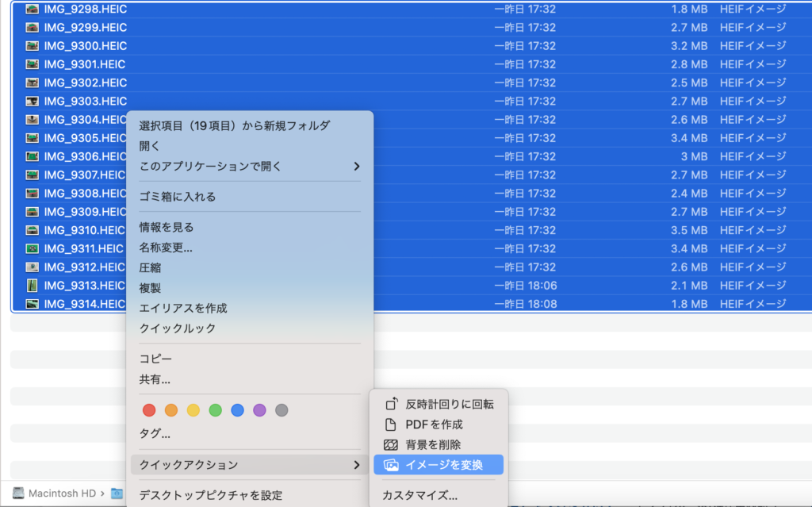Click the Macintosh HD disk icon
Image resolution: width=812 pixels, height=507 pixels.
click(18, 494)
